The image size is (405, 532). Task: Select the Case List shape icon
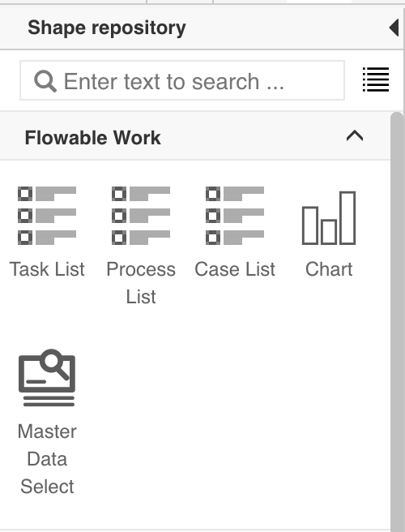(235, 216)
